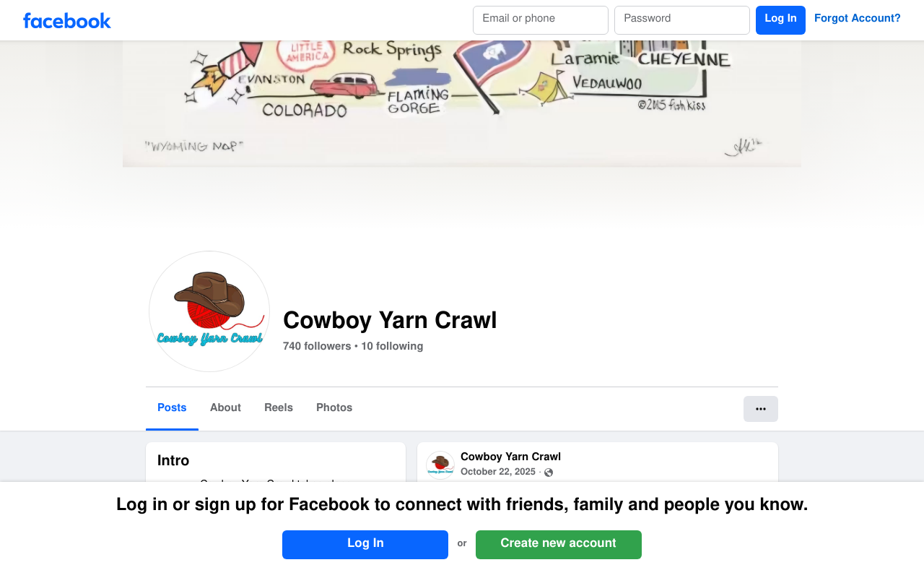Select the Posts tab
The height and width of the screenshot is (578, 924).
click(x=172, y=407)
